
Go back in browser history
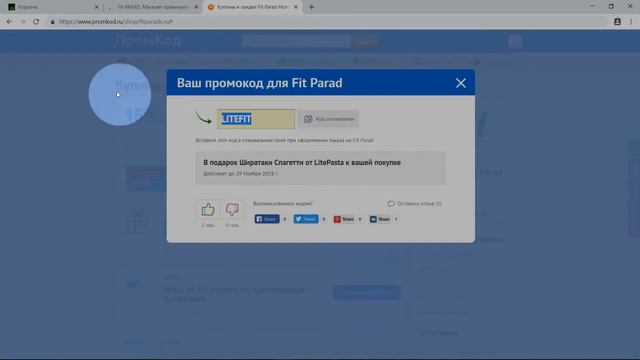click(x=9, y=22)
